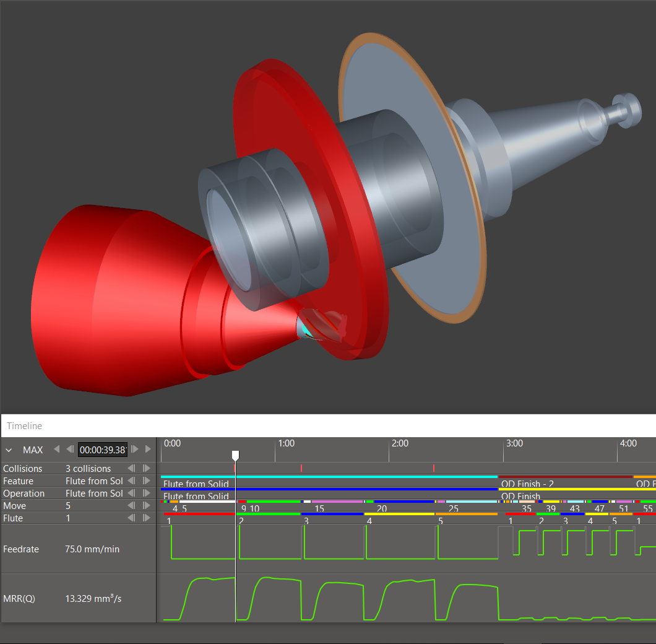Jump to previous collision in timeline
This screenshot has height=644, width=656.
pyautogui.click(x=131, y=469)
